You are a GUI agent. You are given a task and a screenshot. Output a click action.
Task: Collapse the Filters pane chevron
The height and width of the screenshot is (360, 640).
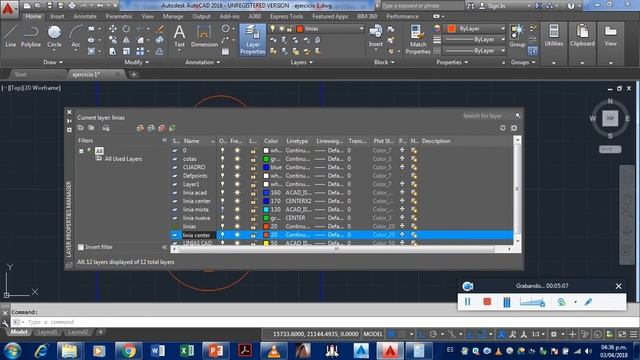click(164, 140)
